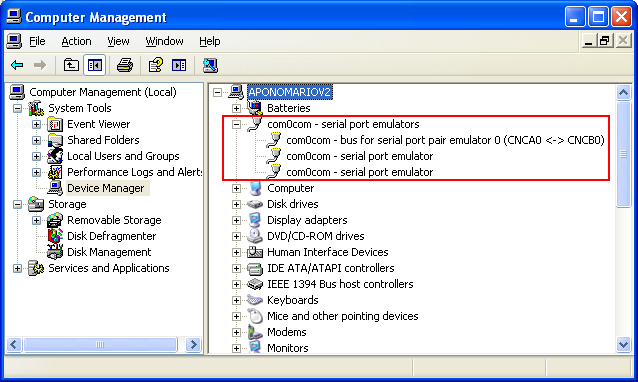Select the last com0com serial port emulator
638x382 pixels.
[360, 172]
